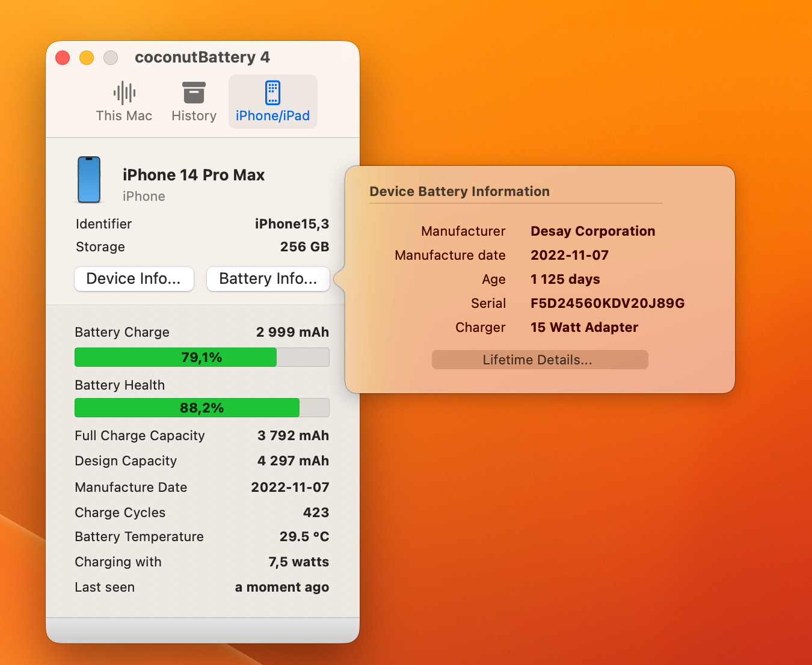
Task: Open the This Mac tab
Action: click(x=124, y=102)
